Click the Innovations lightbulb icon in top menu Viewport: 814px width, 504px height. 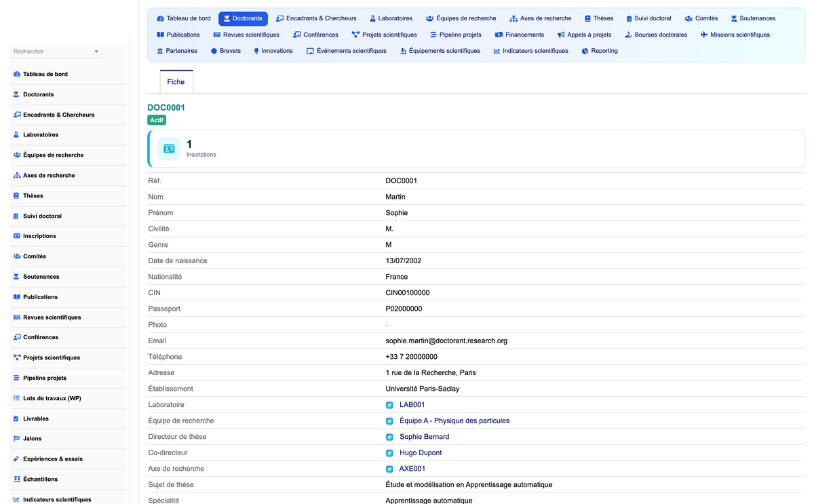coord(256,51)
